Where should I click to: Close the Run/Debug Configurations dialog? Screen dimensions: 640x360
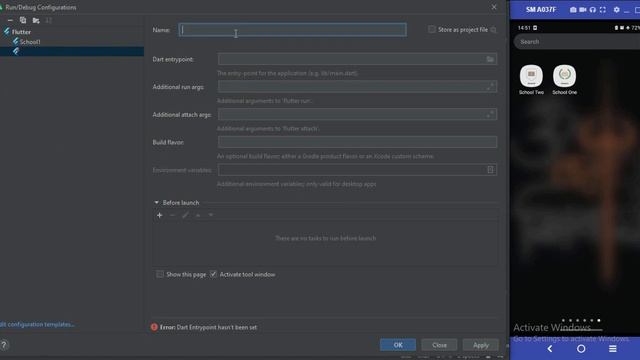(x=494, y=7)
